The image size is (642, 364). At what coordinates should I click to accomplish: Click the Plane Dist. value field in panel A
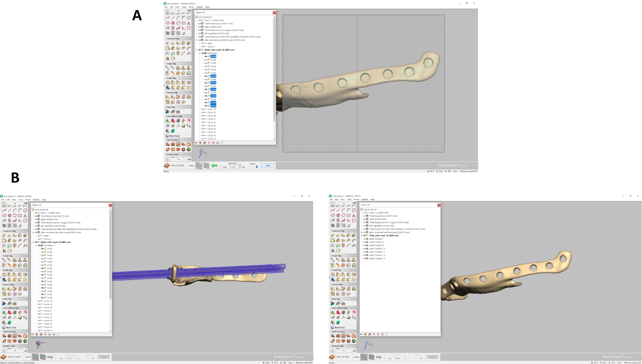pos(233,167)
